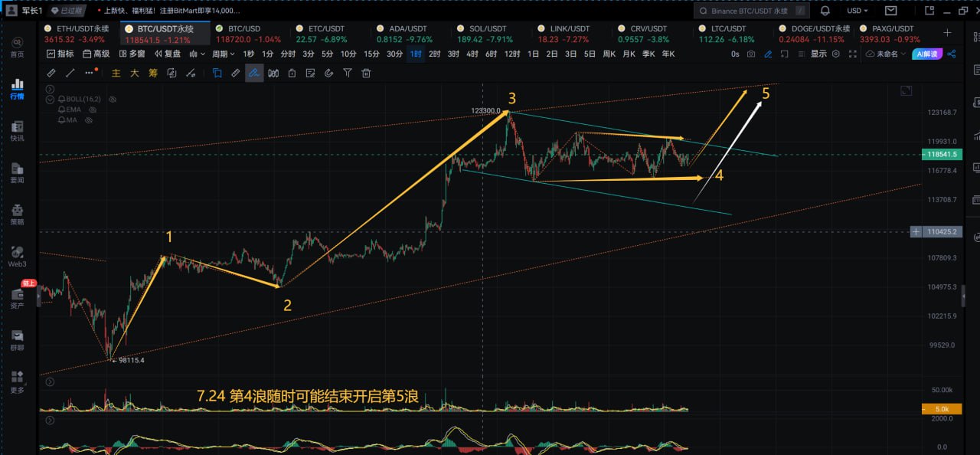Click the trash icon to delete drawings

pos(366,73)
